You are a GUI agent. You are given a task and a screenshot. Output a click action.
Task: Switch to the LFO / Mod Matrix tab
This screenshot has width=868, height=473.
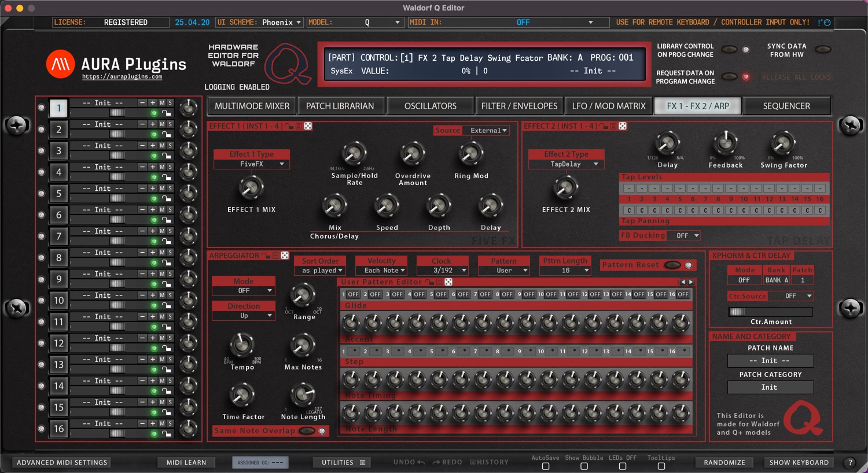609,106
